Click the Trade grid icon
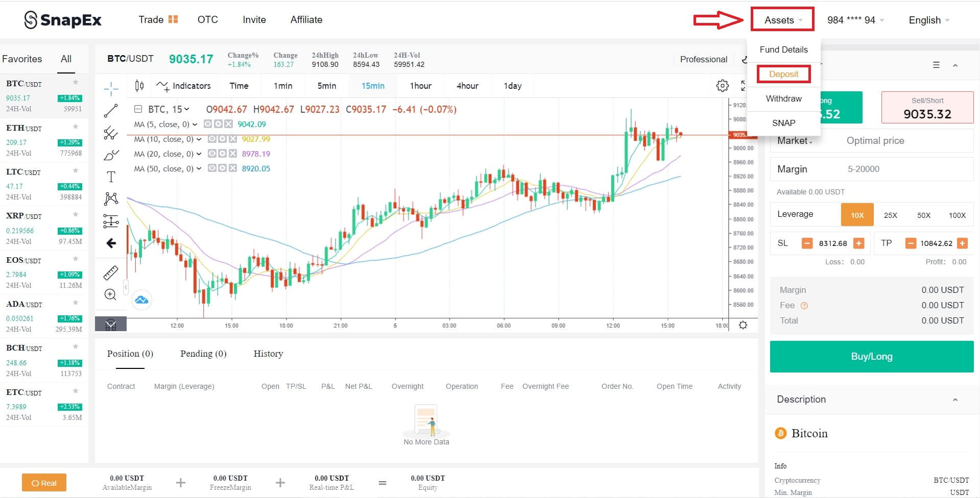 click(x=173, y=19)
